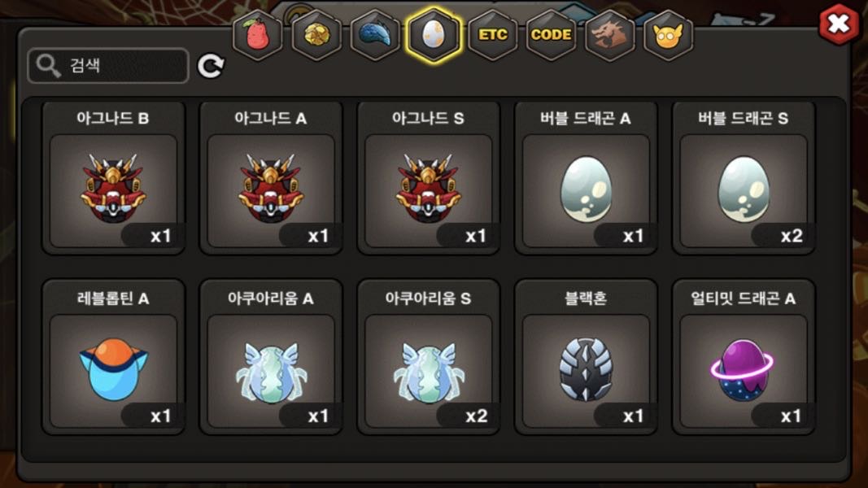Select the 버블 드래곤 S egg
This screenshot has height=488, width=868.
[744, 178]
